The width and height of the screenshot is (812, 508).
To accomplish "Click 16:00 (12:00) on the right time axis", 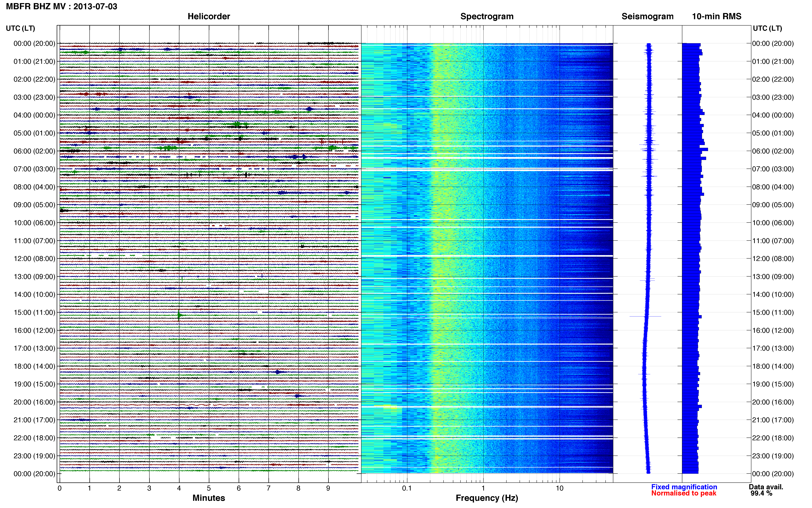I will click(773, 331).
